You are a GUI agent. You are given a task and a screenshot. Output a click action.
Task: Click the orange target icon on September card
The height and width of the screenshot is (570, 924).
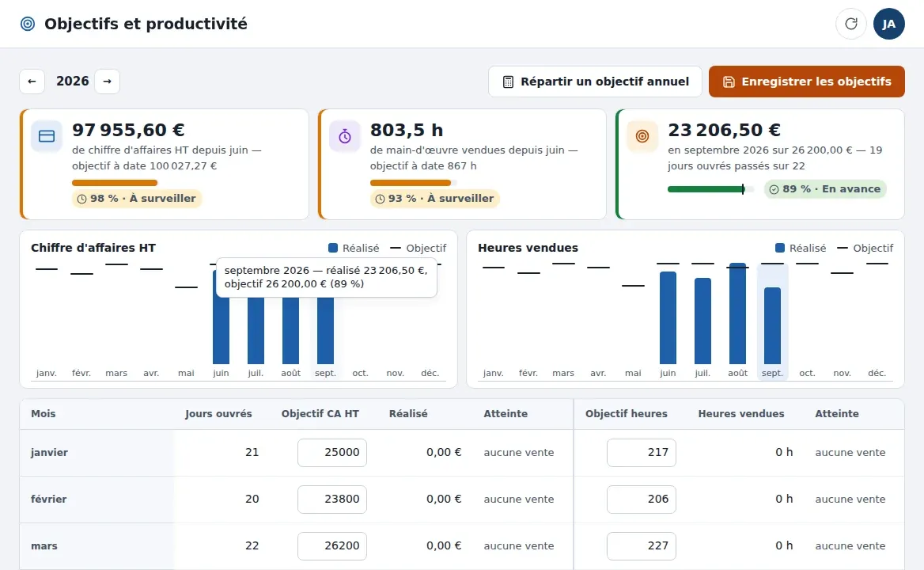coord(642,136)
